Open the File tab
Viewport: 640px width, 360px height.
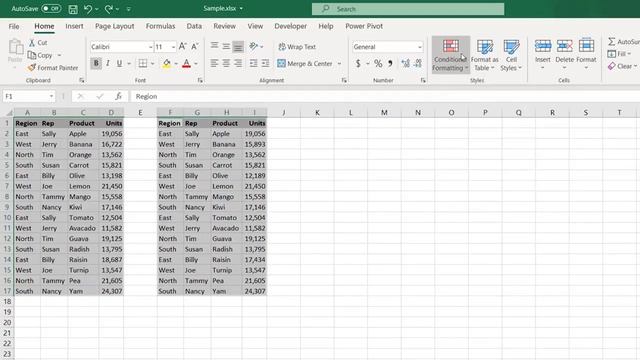coord(14,26)
